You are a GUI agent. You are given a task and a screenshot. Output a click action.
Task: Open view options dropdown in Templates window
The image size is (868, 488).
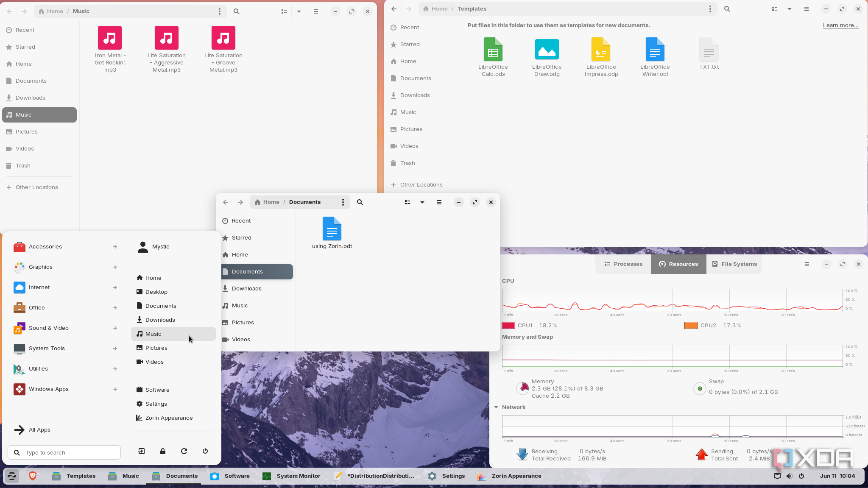pos(790,9)
